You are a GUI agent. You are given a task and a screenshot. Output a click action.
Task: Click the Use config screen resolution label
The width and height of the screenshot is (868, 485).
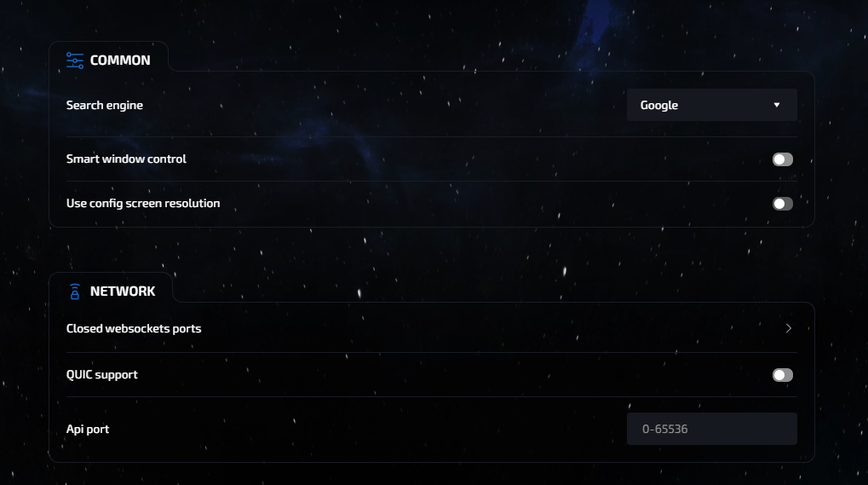tap(143, 203)
